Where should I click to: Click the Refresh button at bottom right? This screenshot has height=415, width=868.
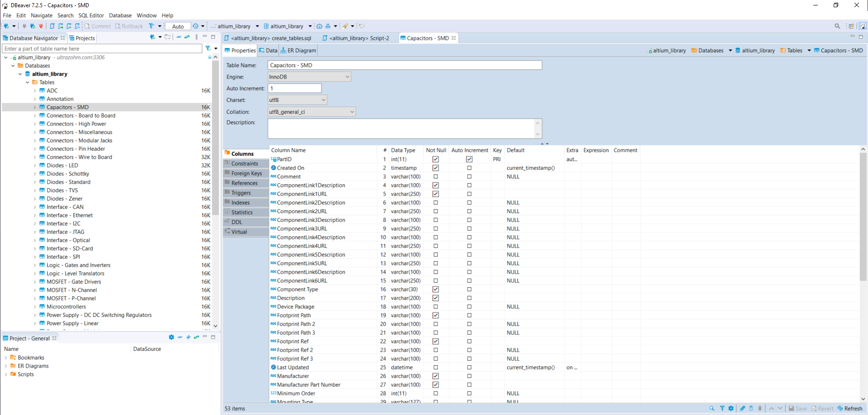[x=849, y=408]
